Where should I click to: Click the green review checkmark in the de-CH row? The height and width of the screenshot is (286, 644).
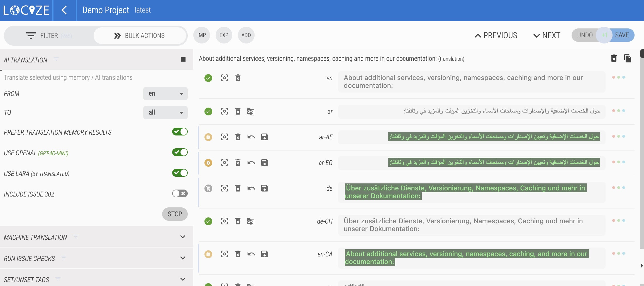click(x=208, y=221)
